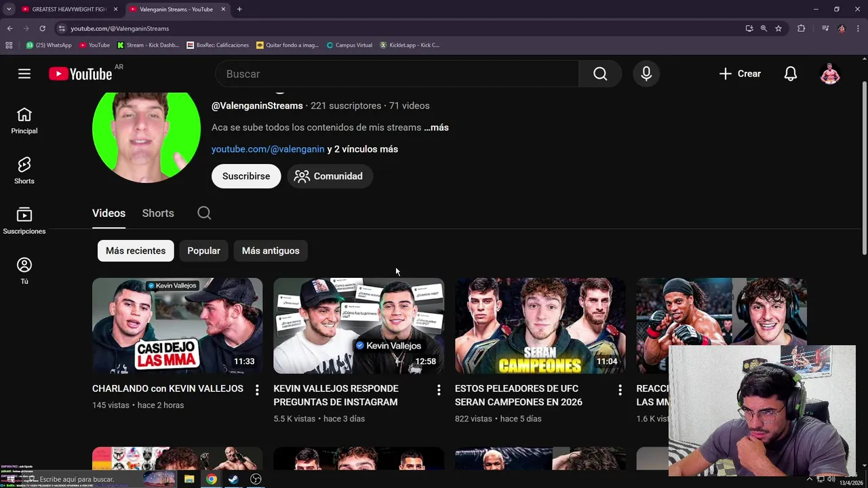
Task: Open the account avatar menu
Action: (x=830, y=74)
